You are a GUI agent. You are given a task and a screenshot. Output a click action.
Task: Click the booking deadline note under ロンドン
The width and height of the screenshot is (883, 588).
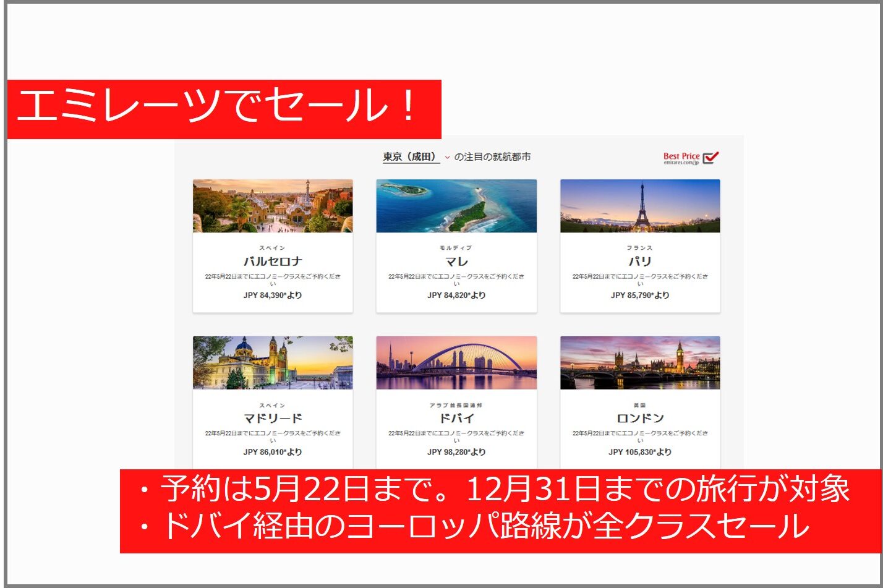640,437
